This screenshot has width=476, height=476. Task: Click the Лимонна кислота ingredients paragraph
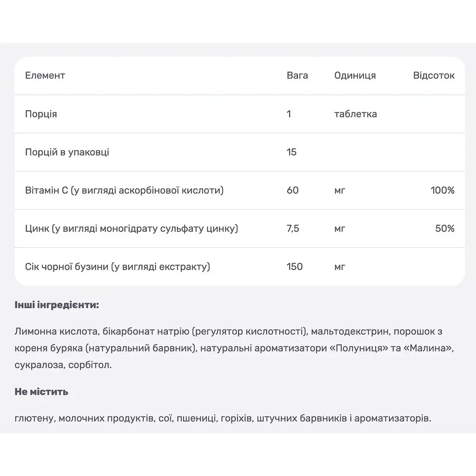click(x=234, y=348)
